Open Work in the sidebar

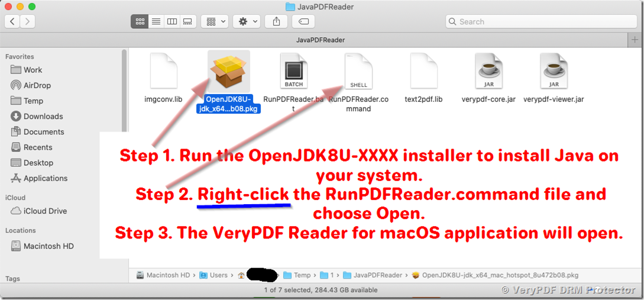click(33, 70)
